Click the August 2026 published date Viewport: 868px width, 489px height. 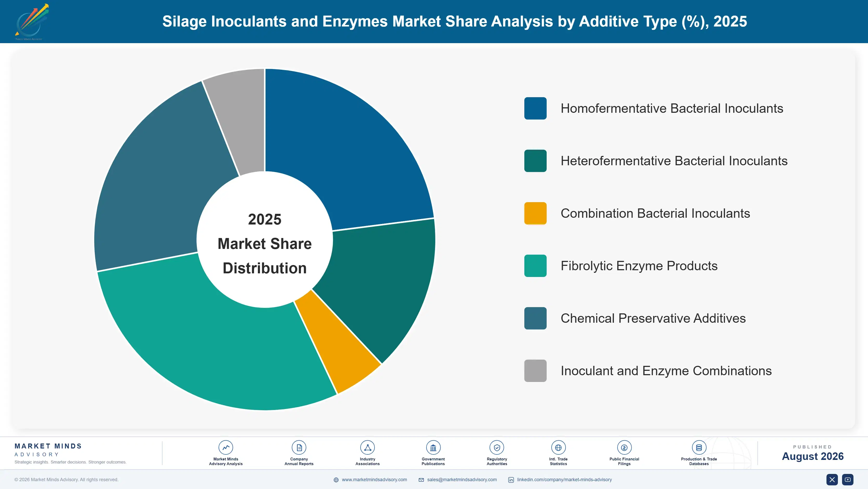point(812,456)
